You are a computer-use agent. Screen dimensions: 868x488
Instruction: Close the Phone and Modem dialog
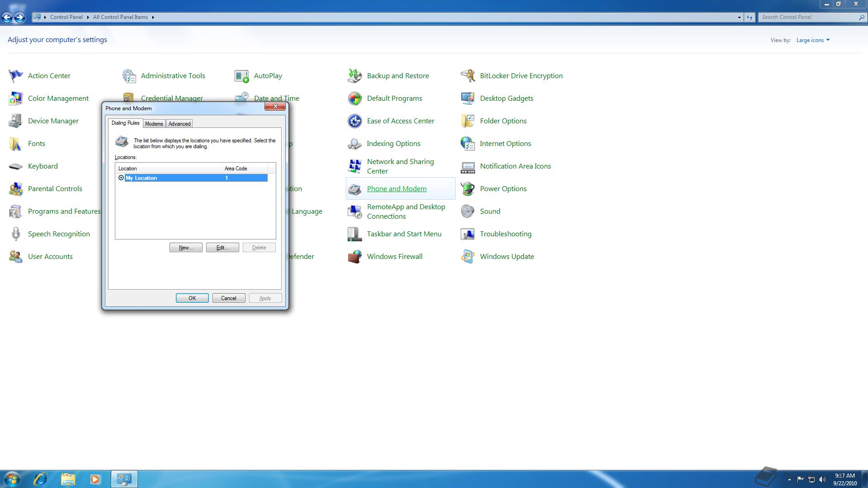(x=275, y=107)
